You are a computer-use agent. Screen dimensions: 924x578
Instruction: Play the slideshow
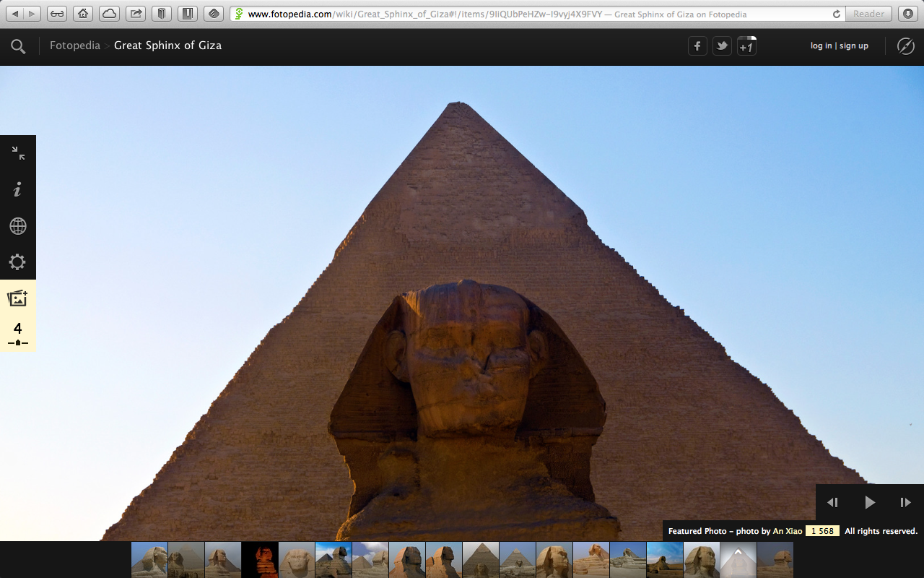[x=869, y=502]
